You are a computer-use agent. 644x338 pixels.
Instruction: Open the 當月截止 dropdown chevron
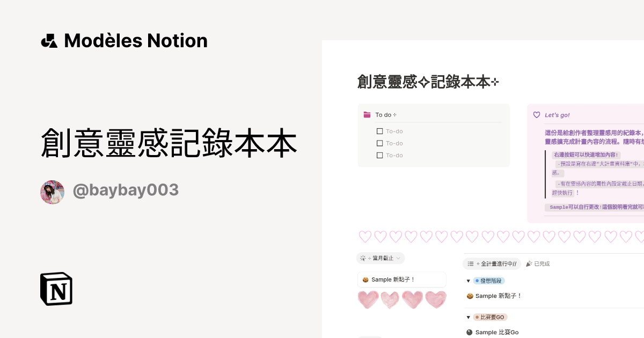click(398, 258)
